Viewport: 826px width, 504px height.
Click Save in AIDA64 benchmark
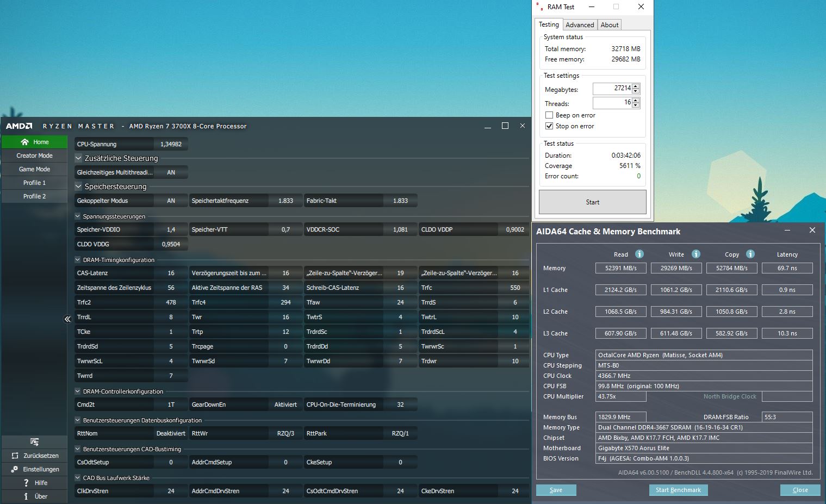coord(556,490)
